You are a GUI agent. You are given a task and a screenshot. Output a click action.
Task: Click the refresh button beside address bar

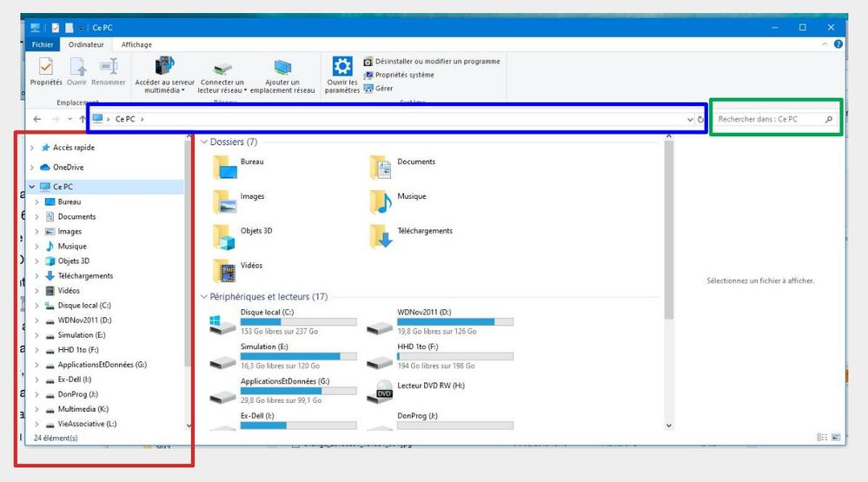click(x=700, y=119)
